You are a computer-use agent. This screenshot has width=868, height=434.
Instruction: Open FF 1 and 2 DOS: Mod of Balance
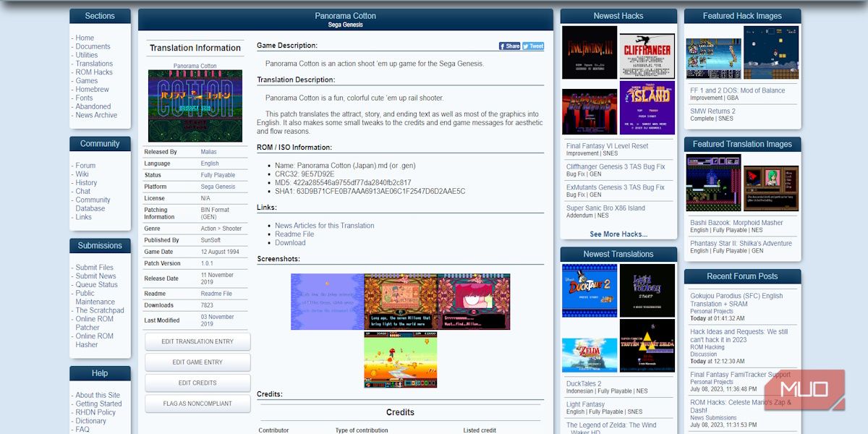737,90
